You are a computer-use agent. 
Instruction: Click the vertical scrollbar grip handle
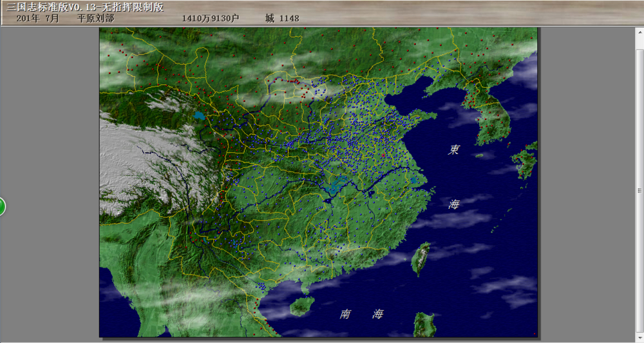coord(640,190)
